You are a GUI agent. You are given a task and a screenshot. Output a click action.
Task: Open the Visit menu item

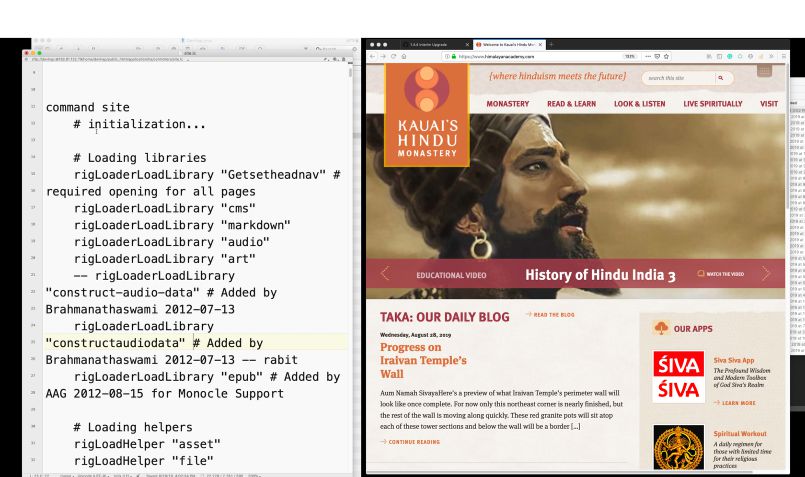(x=769, y=104)
